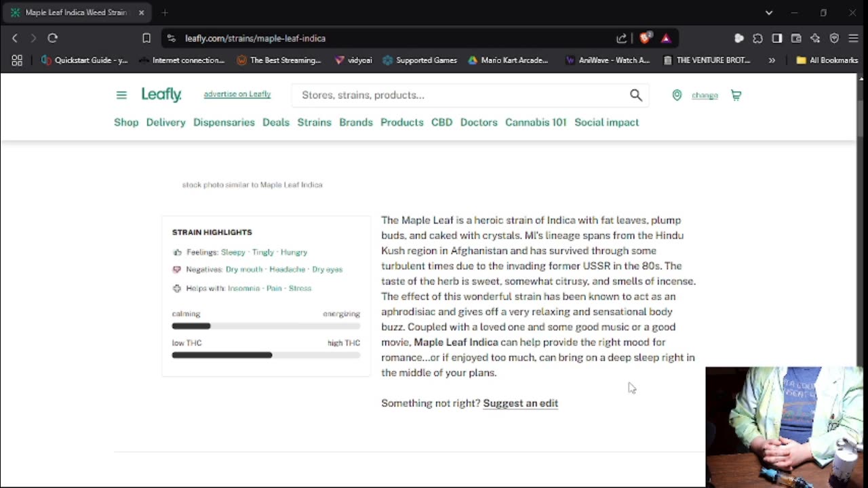This screenshot has width=868, height=488.
Task: Click the browser forward arrow
Action: (33, 38)
